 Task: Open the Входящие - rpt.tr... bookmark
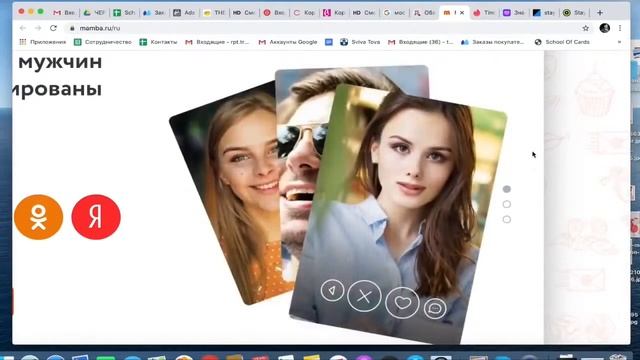pos(217,42)
